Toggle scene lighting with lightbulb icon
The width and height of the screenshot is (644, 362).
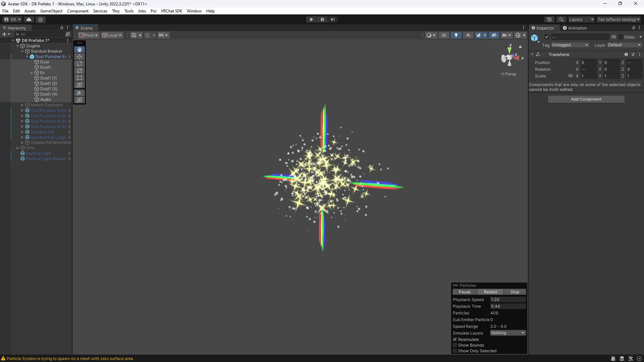(x=456, y=35)
